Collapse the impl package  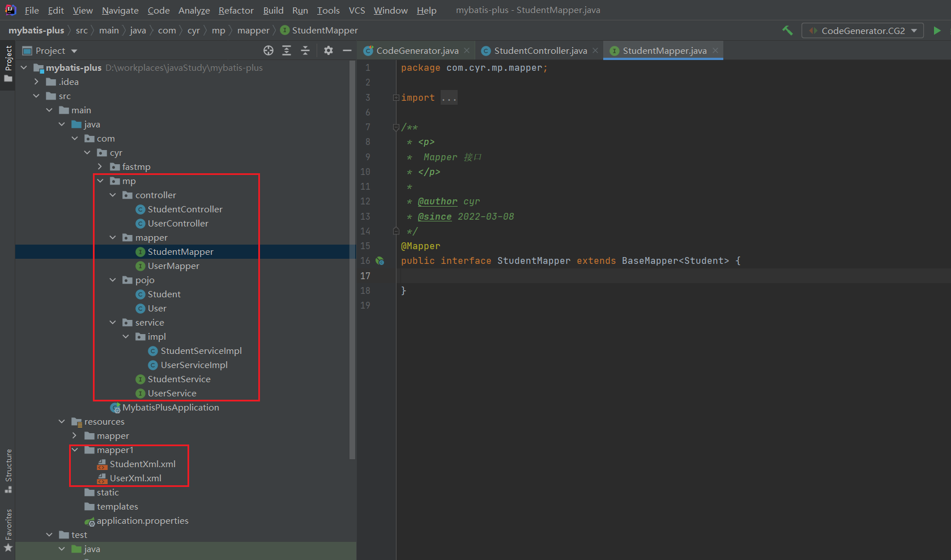pyautogui.click(x=126, y=336)
